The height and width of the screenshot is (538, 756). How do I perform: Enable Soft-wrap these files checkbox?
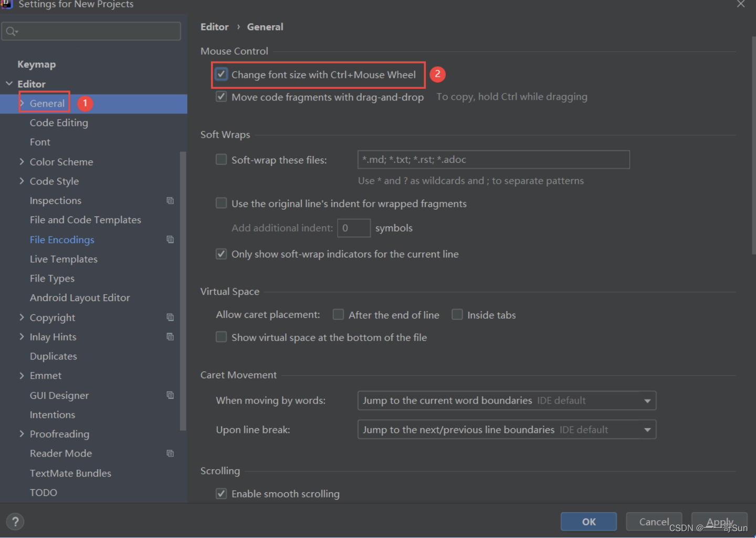[222, 159]
